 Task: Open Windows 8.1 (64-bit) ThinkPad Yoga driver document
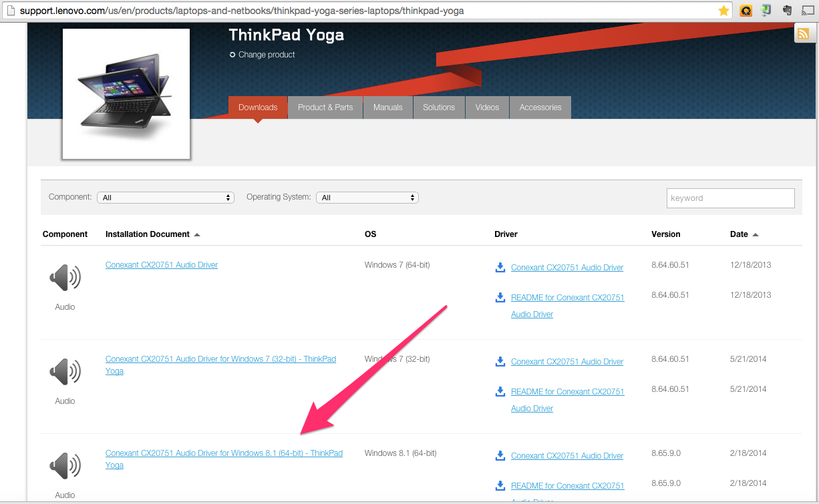click(x=224, y=459)
